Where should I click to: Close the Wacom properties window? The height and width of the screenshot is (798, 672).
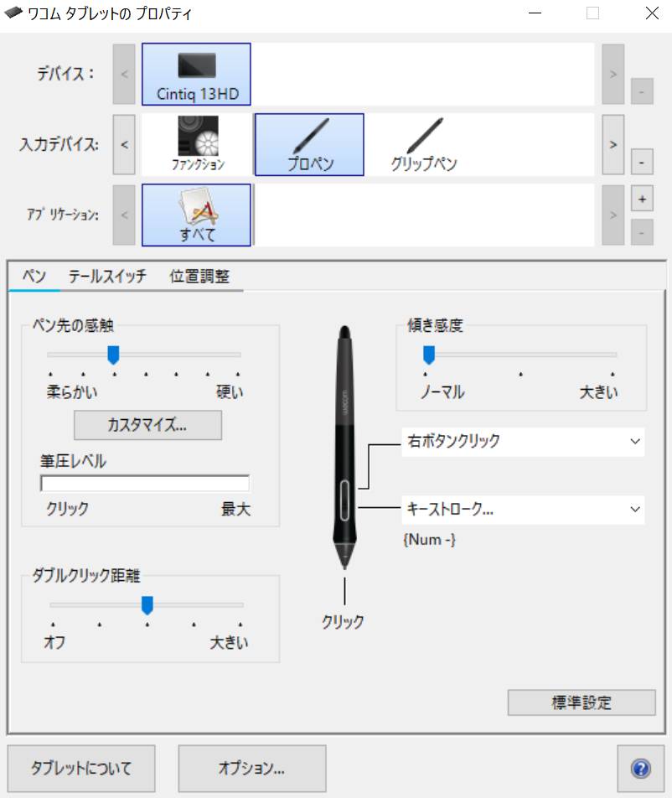[652, 13]
